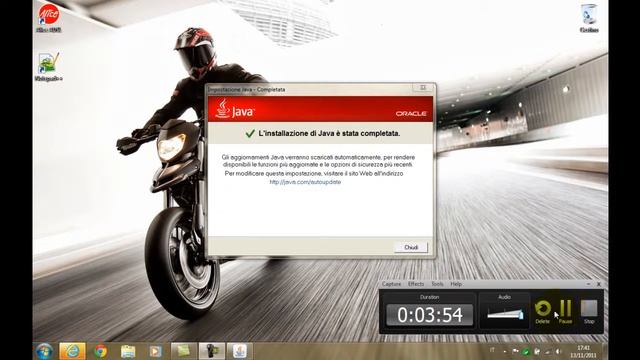Click the Action Center flag tray icon
Screen dimensions: 640x360
[x=515, y=351]
